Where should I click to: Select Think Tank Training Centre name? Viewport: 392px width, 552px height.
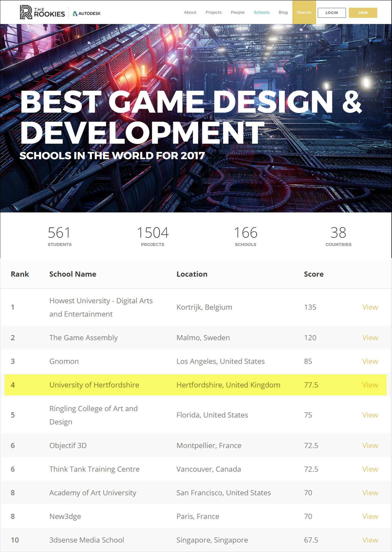click(x=95, y=469)
